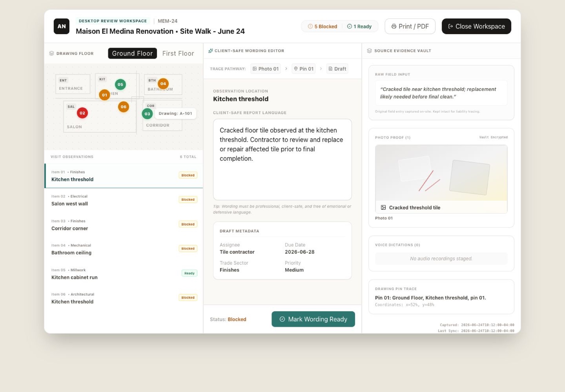Edit the client-safe report language text
565x392 pixels.
(x=282, y=159)
